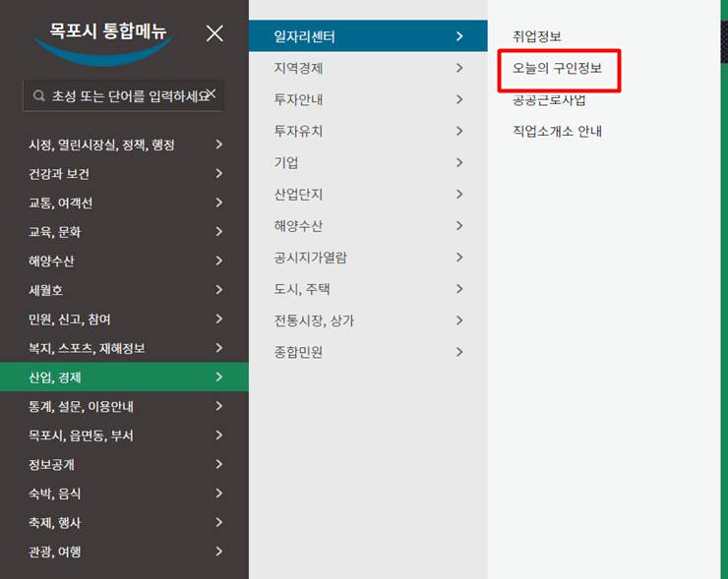Open the 공시지가열람 submenu
Screen dimensions: 728x579
pos(368,258)
